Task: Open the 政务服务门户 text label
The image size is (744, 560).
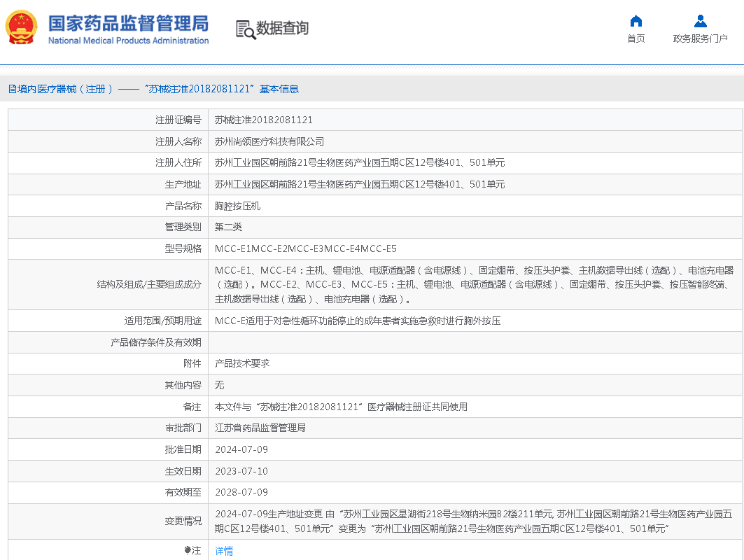Action: coord(700,38)
